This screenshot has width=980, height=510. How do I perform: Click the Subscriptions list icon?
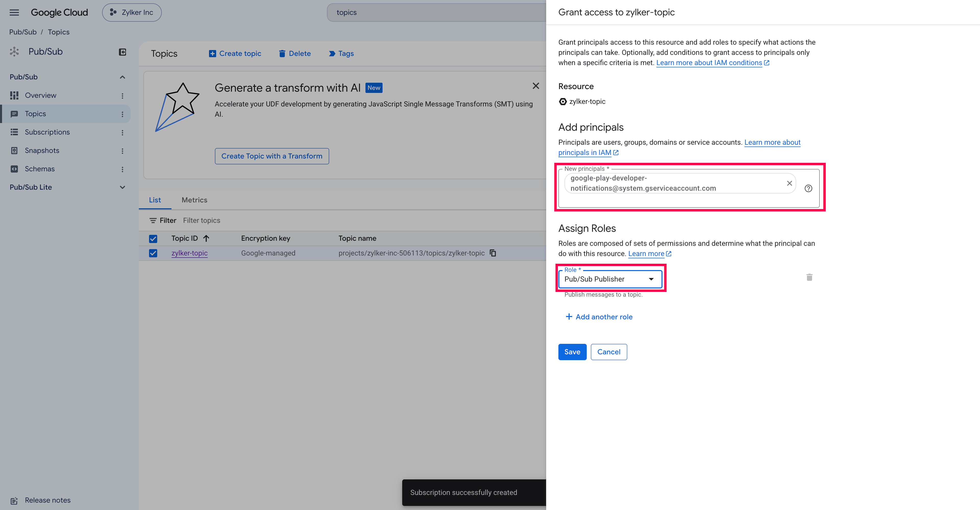[x=14, y=132]
